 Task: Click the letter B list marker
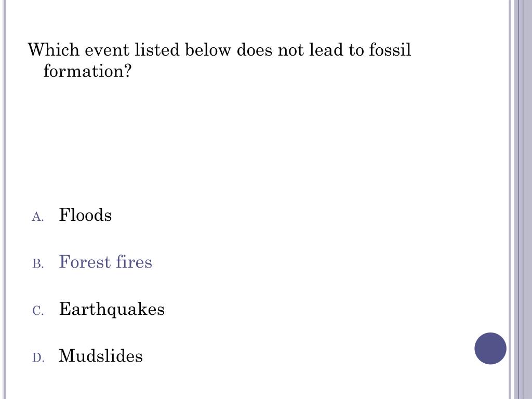[x=37, y=264]
